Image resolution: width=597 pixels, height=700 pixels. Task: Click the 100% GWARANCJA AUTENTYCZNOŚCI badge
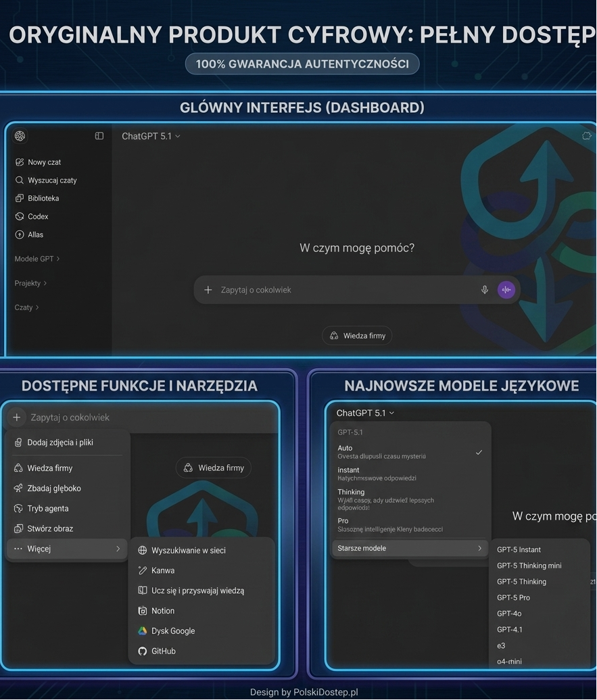[302, 64]
